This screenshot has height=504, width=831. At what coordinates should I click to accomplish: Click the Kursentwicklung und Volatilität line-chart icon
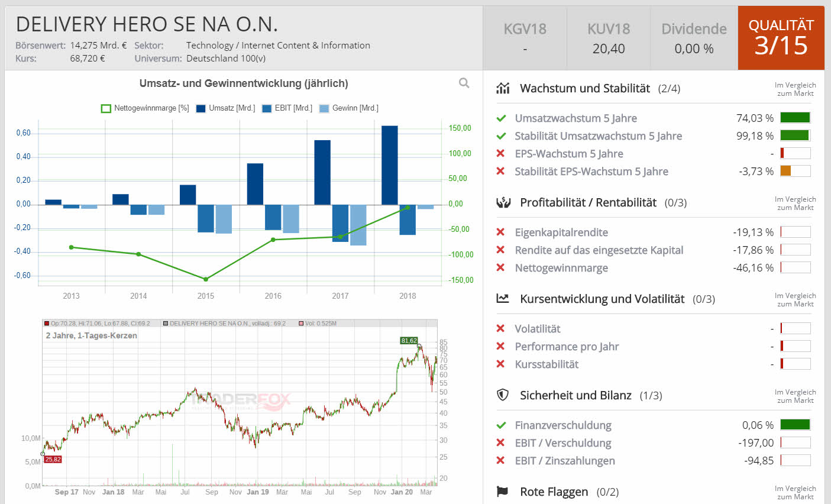click(x=503, y=299)
